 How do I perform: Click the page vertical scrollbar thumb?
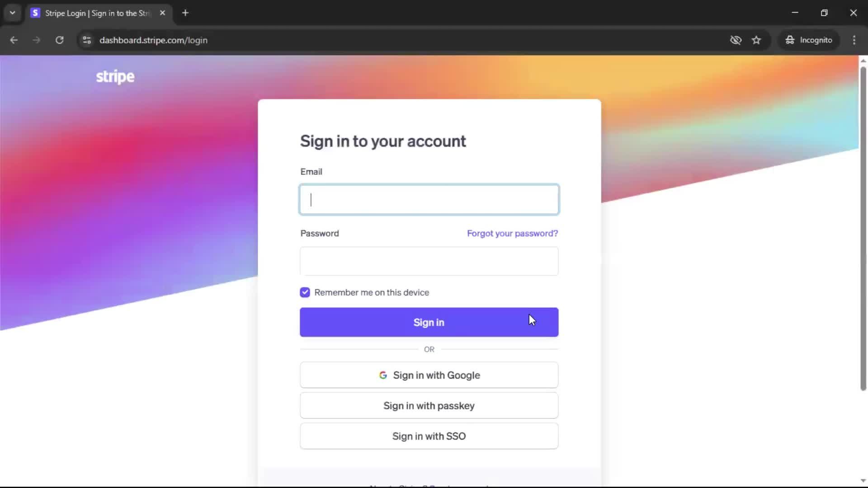(863, 228)
